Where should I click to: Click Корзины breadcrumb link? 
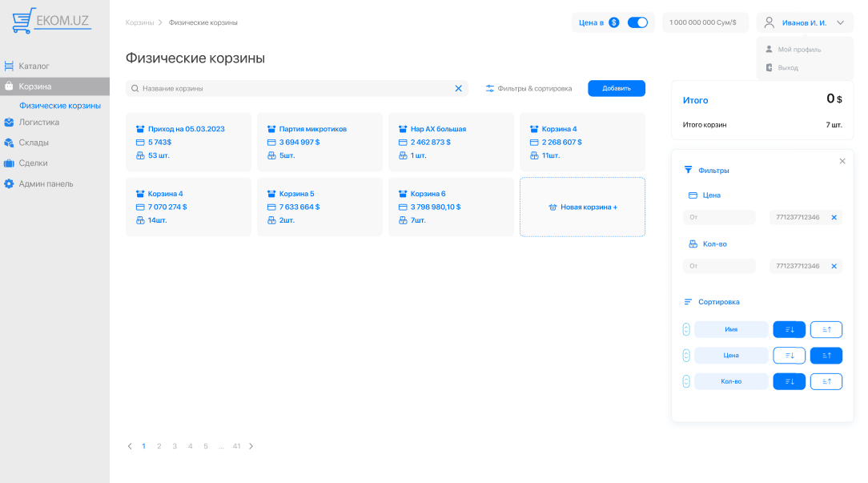(139, 22)
